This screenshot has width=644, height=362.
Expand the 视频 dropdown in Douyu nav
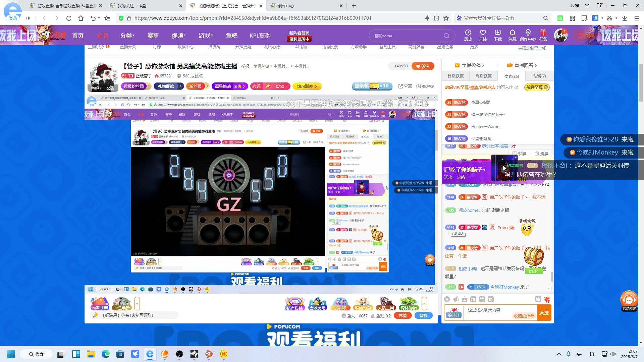pos(178,36)
